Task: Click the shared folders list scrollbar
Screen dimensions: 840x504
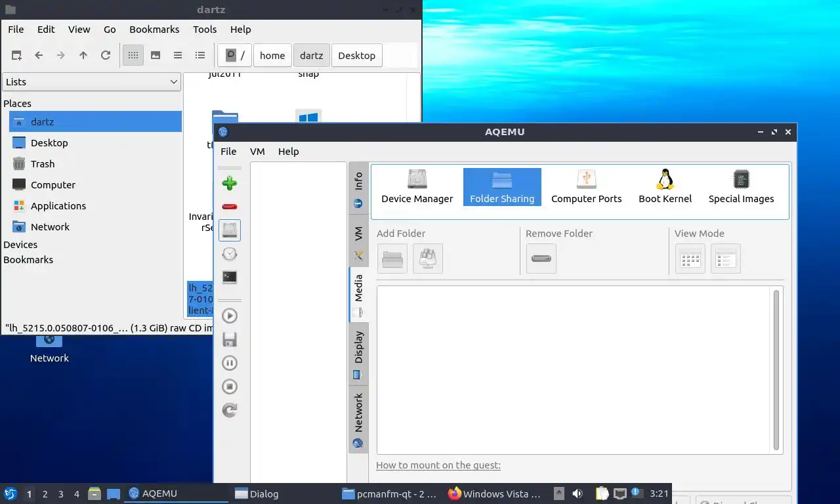Action: pos(776,370)
